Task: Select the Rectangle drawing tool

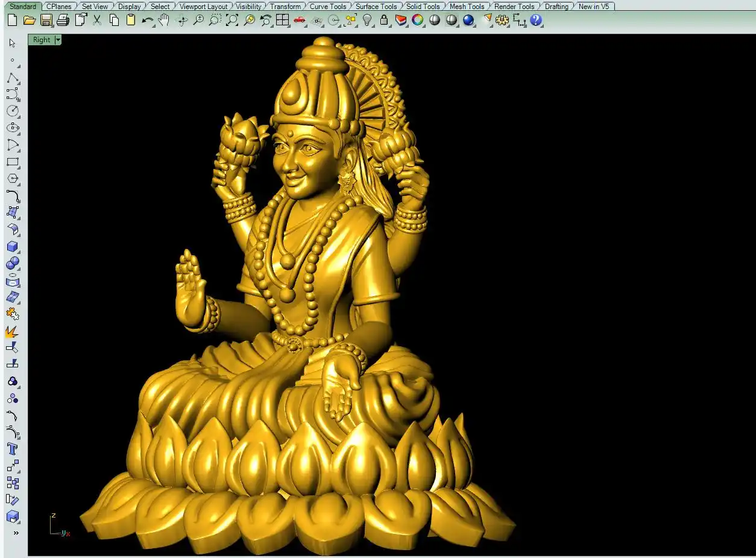Action: point(13,162)
